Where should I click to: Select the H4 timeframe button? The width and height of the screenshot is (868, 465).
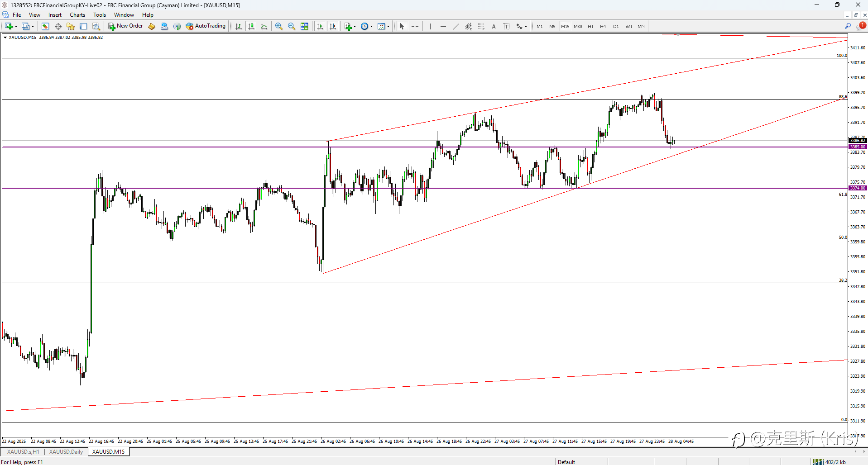(603, 26)
